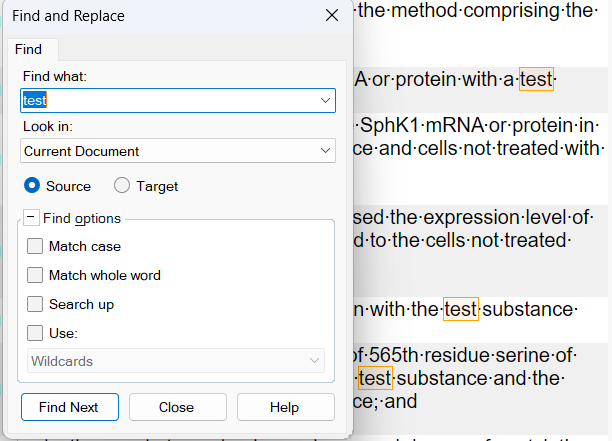The height and width of the screenshot is (441, 612).
Task: Close the Find and Replace dialog
Action: click(332, 16)
